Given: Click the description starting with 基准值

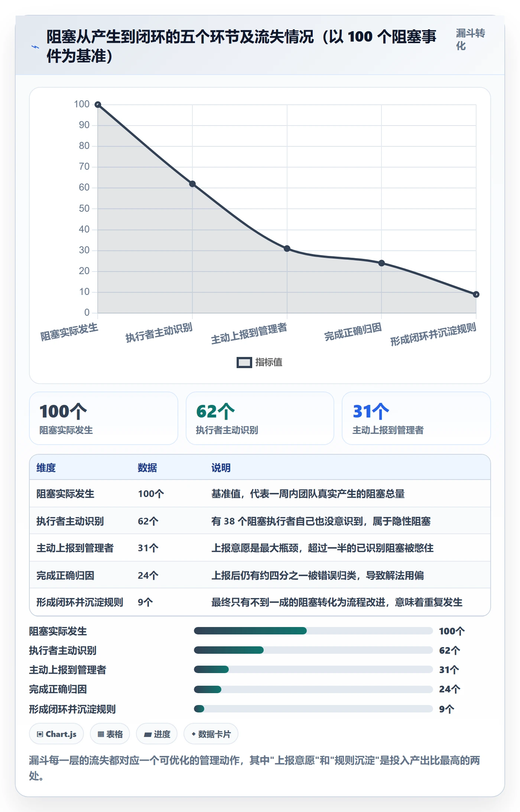Looking at the screenshot, I should 308,494.
